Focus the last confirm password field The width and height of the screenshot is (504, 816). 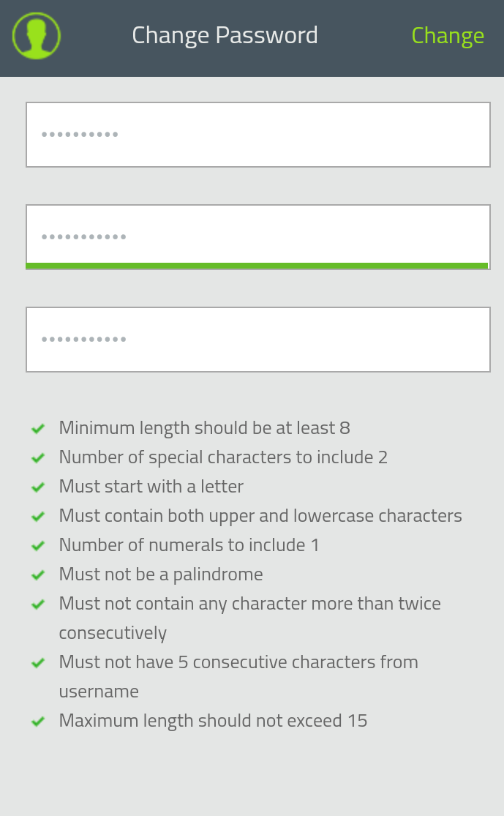coord(257,340)
